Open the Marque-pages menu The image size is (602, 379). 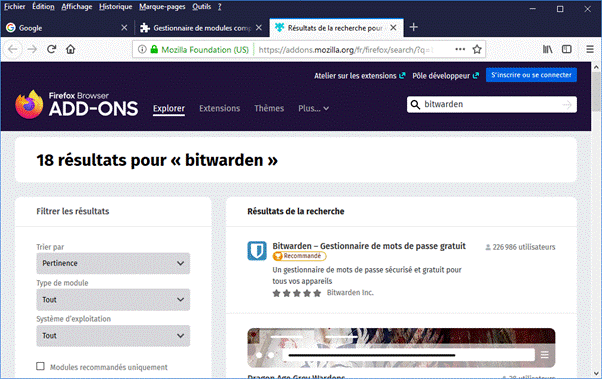coord(162,7)
